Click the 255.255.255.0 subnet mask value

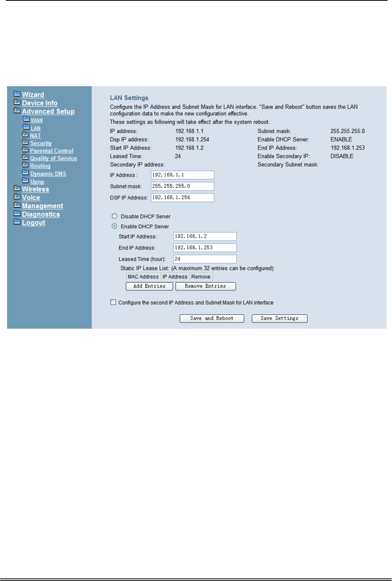click(x=348, y=131)
